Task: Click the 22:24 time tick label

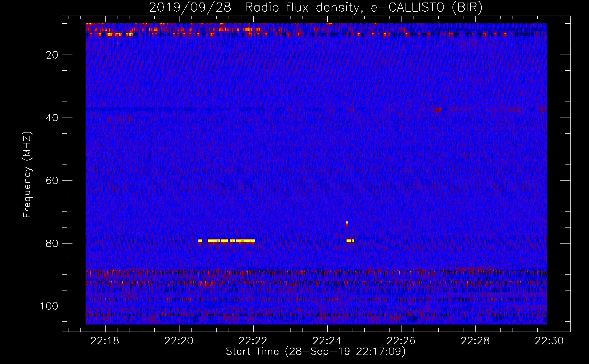Action: pyautogui.click(x=327, y=341)
